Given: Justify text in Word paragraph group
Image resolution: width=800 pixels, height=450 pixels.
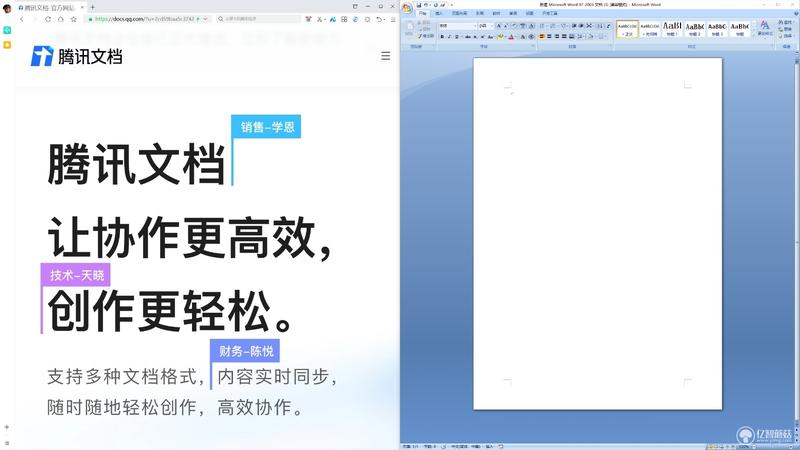Looking at the screenshot, I should coord(564,37).
